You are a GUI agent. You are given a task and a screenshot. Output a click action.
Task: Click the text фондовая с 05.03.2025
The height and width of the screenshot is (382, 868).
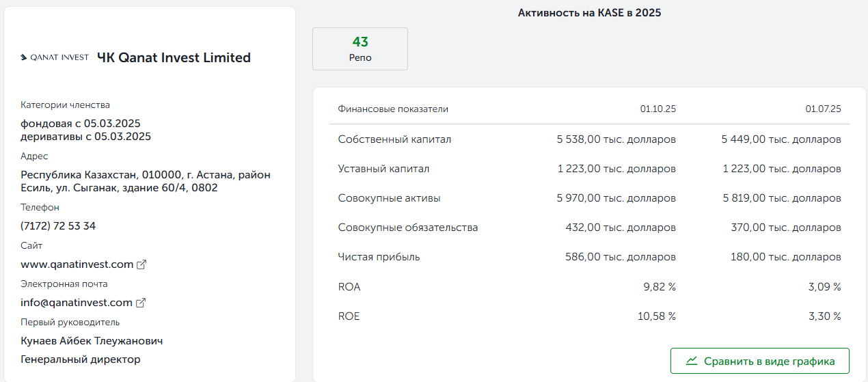click(81, 124)
